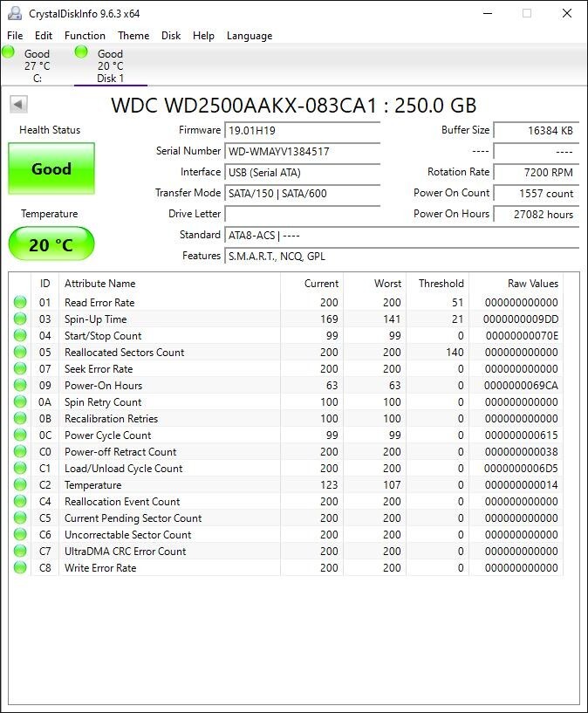The height and width of the screenshot is (713, 588).
Task: Switch to the C: drive tab
Action: (37, 65)
